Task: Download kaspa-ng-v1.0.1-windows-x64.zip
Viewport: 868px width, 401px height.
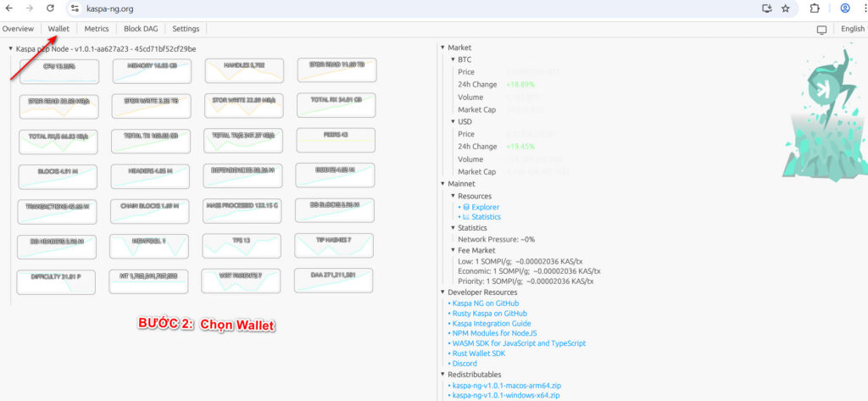Action: coord(506,395)
